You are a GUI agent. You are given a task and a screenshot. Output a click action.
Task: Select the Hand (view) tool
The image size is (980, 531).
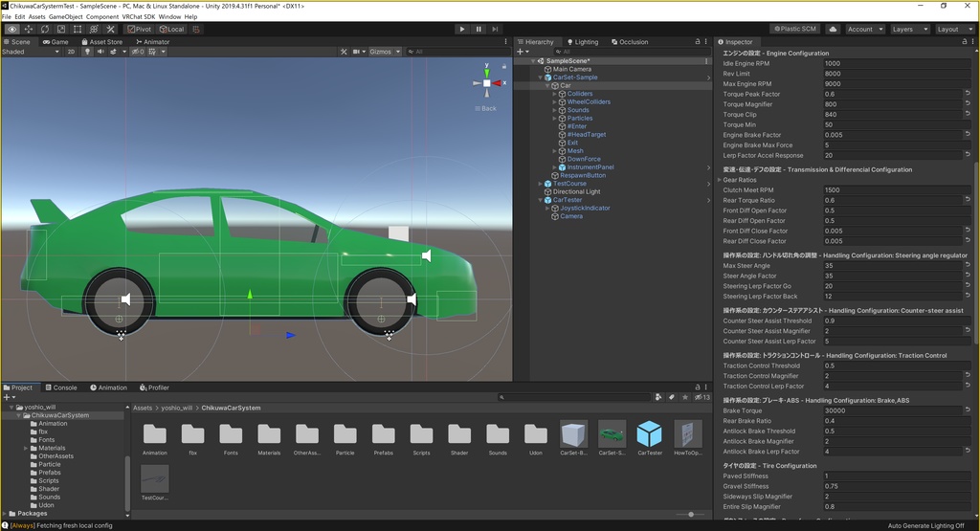[x=11, y=29]
